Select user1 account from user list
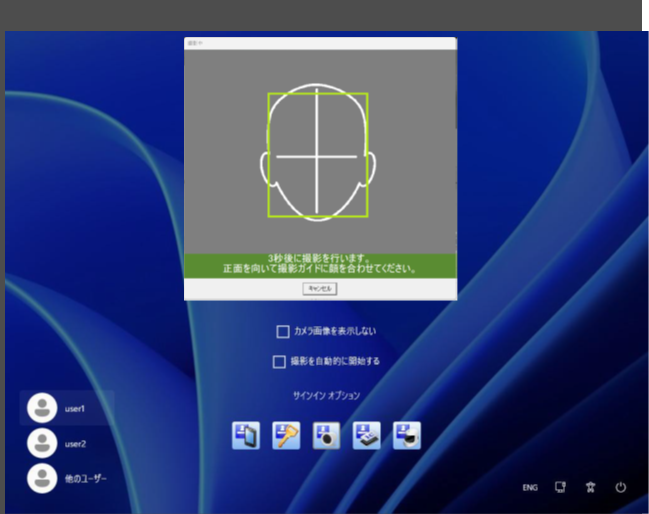 point(75,409)
